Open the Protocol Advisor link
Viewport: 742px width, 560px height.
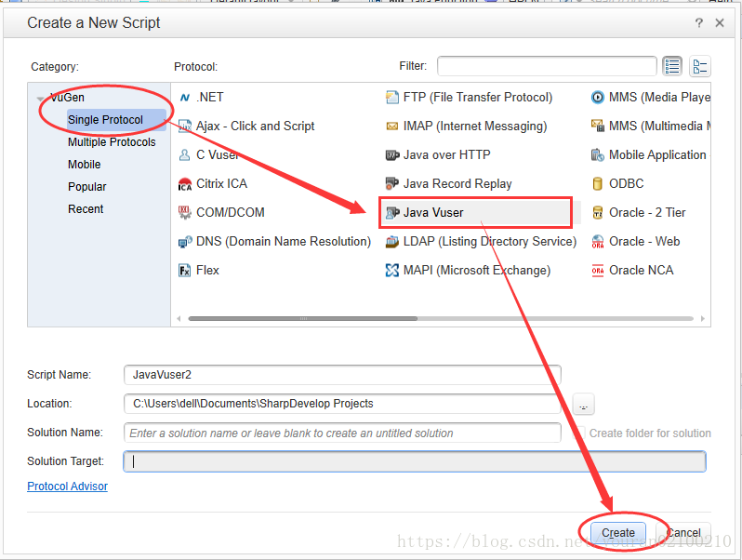[x=67, y=487]
